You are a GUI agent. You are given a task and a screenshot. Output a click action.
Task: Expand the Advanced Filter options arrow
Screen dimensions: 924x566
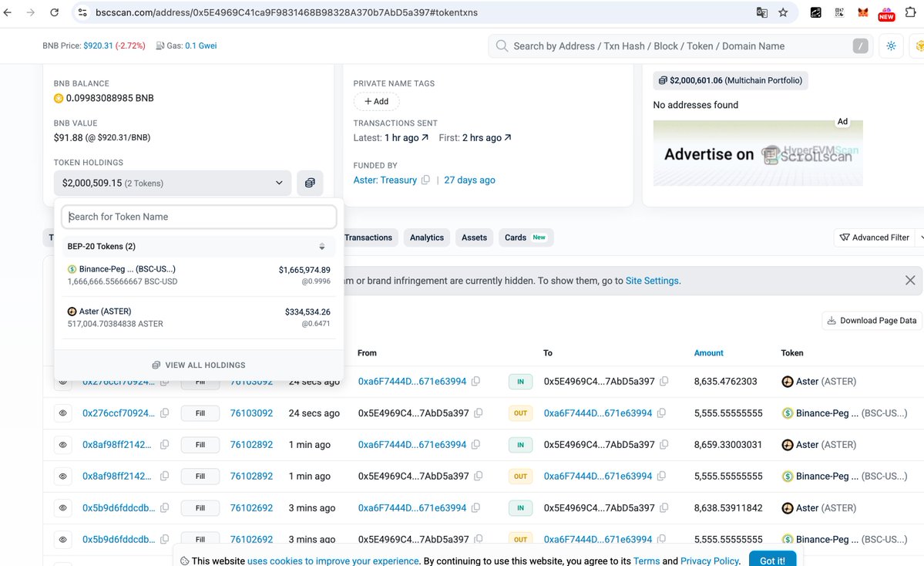tap(920, 238)
